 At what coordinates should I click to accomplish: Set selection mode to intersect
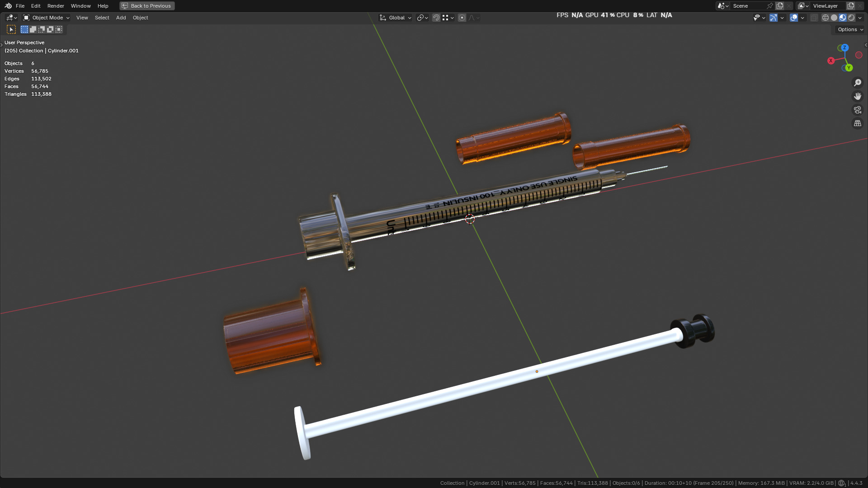pos(59,29)
